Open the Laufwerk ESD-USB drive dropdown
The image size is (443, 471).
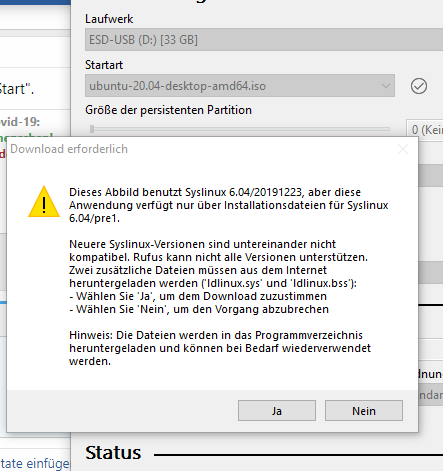[264, 40]
